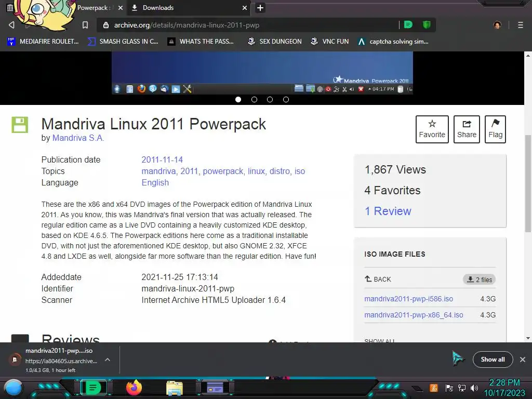Bookmark this page with the bookmark icon
532x399 pixels.
pos(85,25)
